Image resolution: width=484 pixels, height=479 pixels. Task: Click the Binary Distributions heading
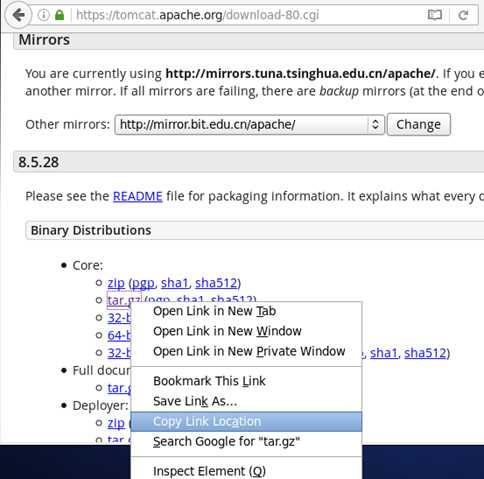[x=91, y=230]
